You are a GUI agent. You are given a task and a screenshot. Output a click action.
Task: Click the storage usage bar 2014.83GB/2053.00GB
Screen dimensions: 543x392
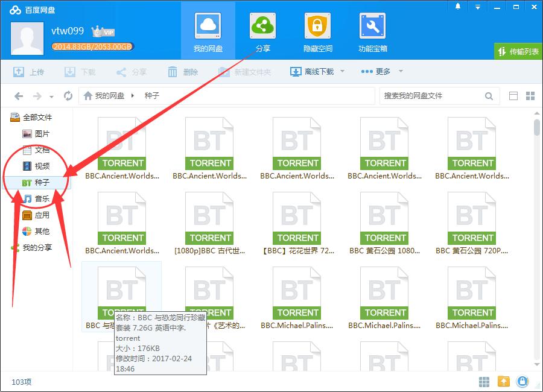click(x=92, y=47)
